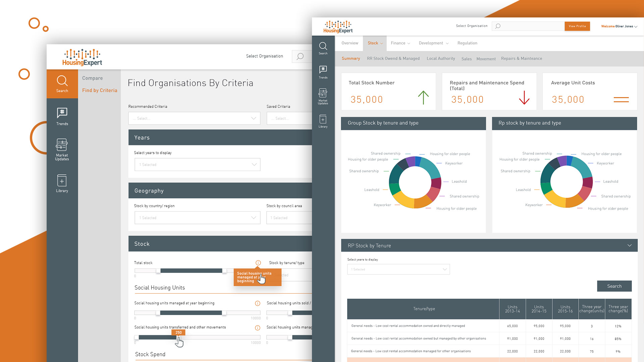The width and height of the screenshot is (644, 362).
Task: Open Stock by country/region dropdown
Action: pos(197,218)
